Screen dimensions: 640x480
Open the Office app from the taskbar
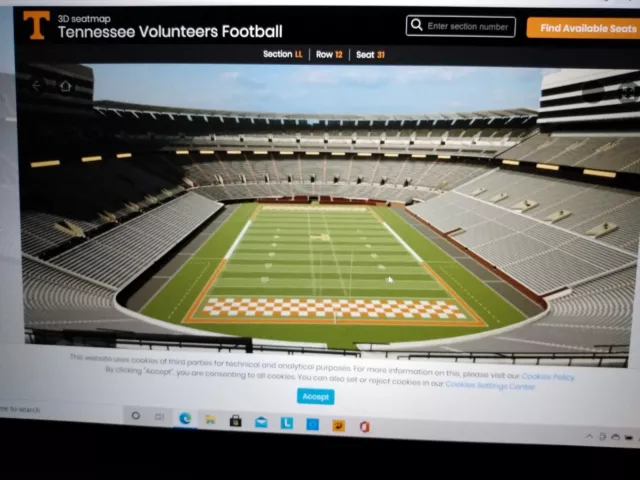[364, 427]
